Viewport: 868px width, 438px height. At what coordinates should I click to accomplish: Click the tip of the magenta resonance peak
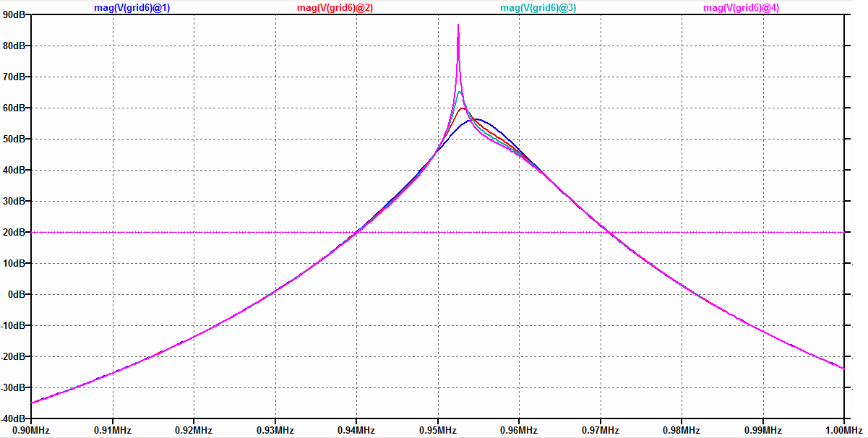(458, 25)
